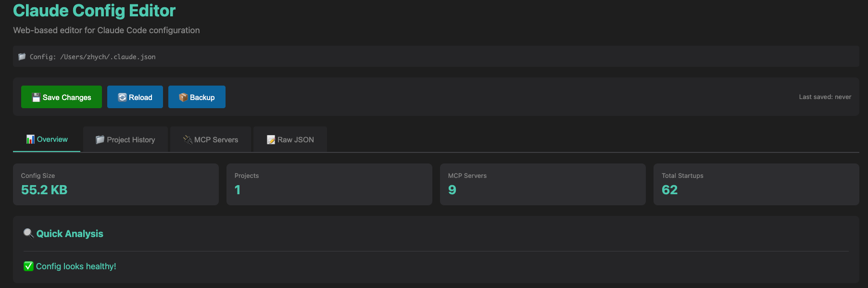Click the Total Startups card label
Screen dimensions: 868x288
(x=682, y=176)
